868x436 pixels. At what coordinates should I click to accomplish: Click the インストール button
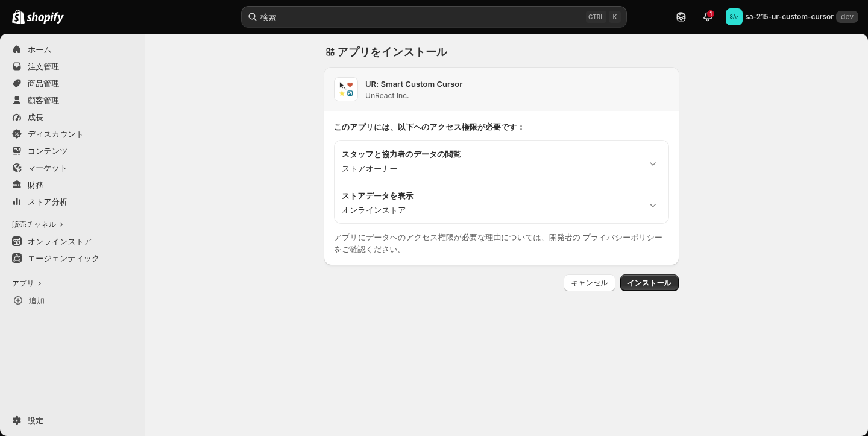pyautogui.click(x=649, y=283)
